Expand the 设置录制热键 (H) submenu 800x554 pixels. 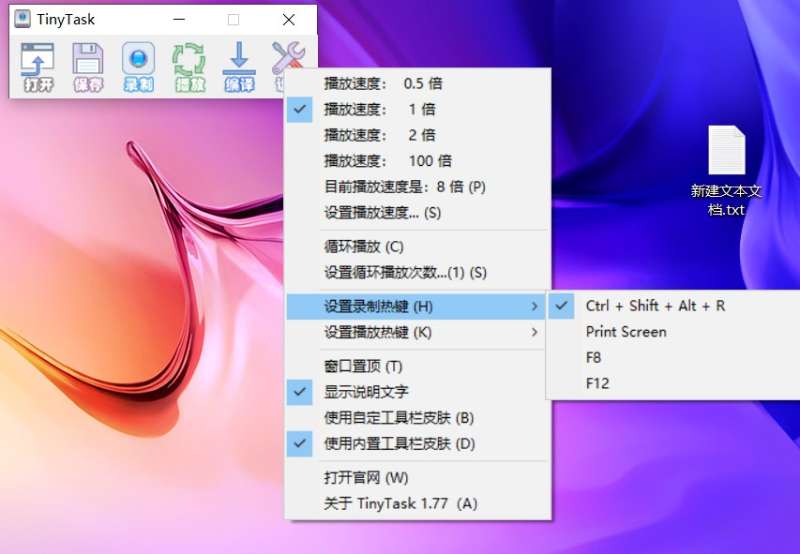(x=417, y=307)
